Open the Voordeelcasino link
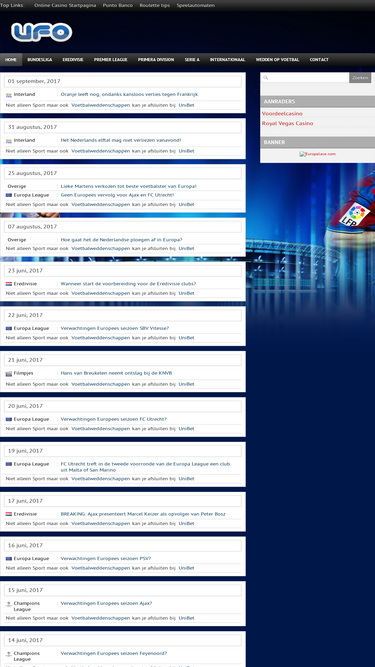The height and width of the screenshot is (667, 375). coord(282,114)
